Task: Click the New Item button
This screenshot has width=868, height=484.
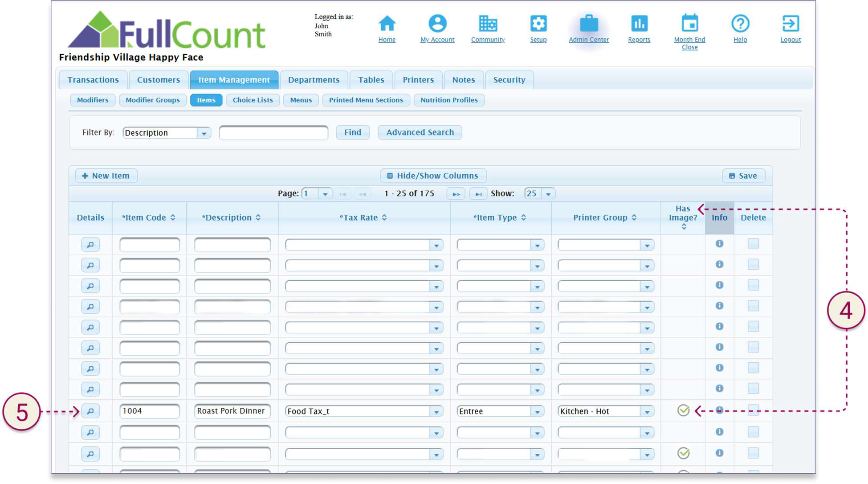Action: point(106,176)
